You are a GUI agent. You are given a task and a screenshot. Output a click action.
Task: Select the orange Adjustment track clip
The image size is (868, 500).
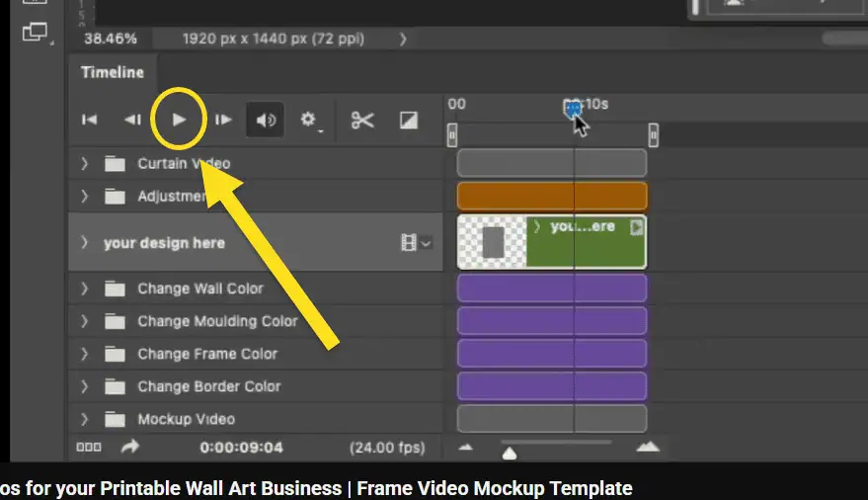pos(551,196)
